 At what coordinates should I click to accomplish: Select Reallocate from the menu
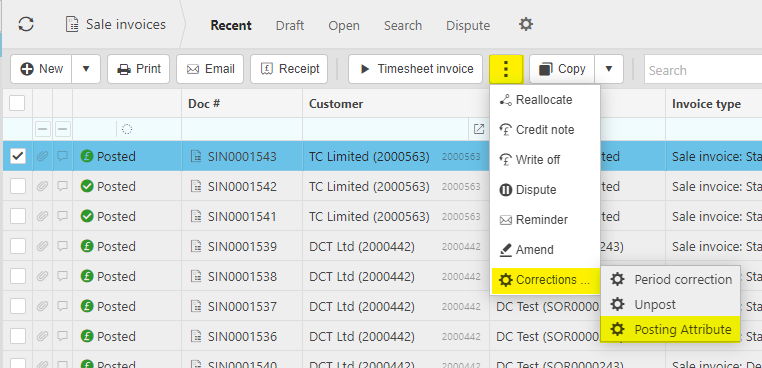coord(545,100)
